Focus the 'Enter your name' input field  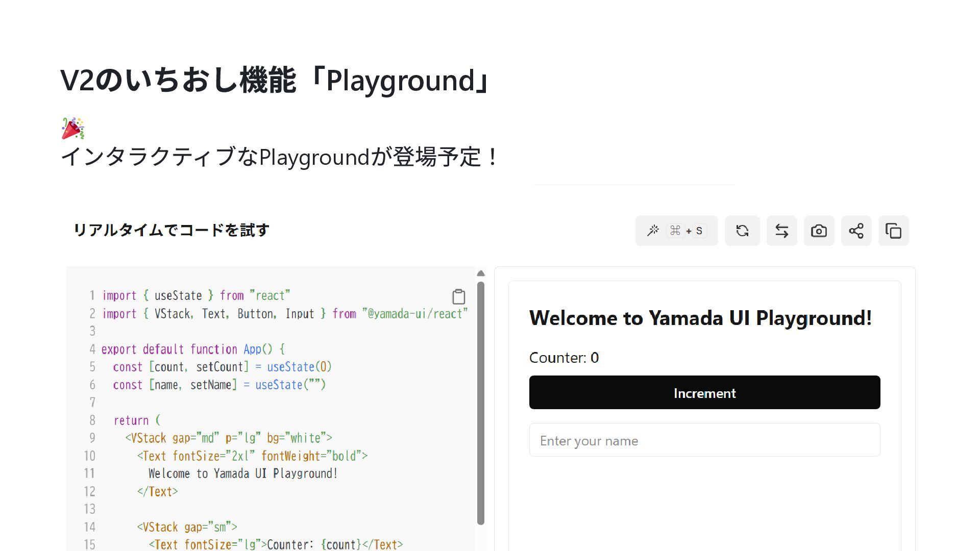click(x=704, y=440)
